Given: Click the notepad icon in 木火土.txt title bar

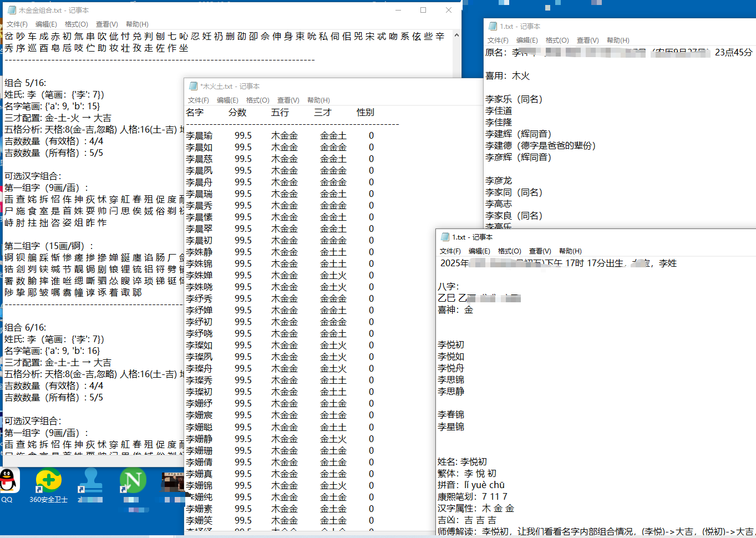Looking at the screenshot, I should (194, 86).
